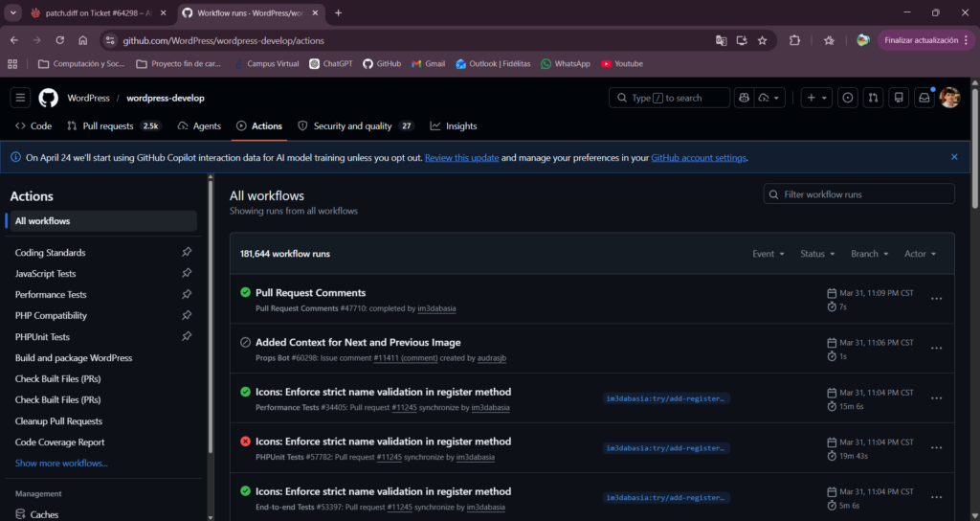Open the create new plus menu
Screen dimensions: 980x521
[x=816, y=98]
